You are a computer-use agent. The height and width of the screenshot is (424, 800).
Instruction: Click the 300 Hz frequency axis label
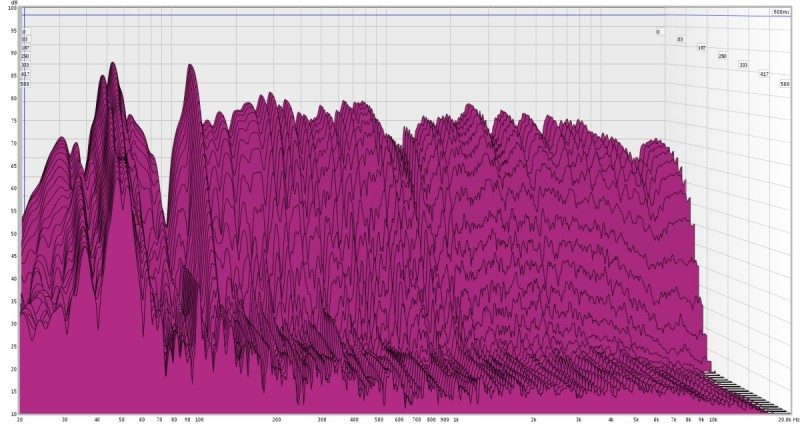(x=321, y=419)
